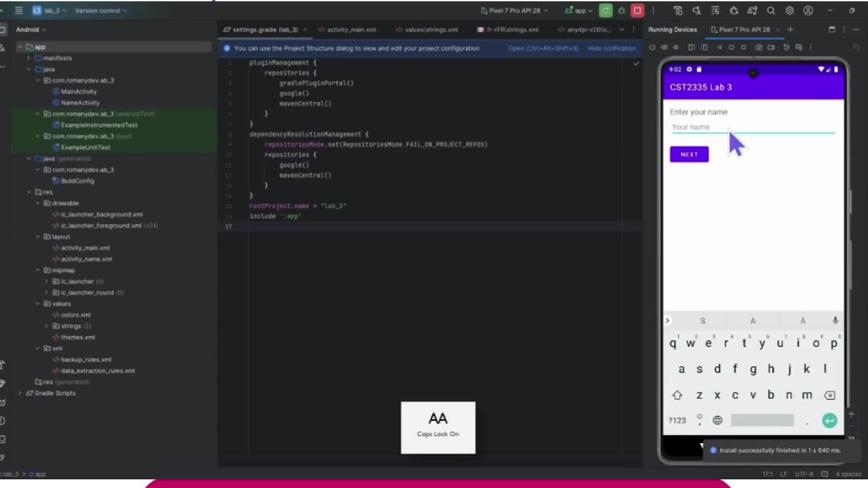The width and height of the screenshot is (868, 488).
Task: Rotate emulator left icon
Action: pos(691,47)
